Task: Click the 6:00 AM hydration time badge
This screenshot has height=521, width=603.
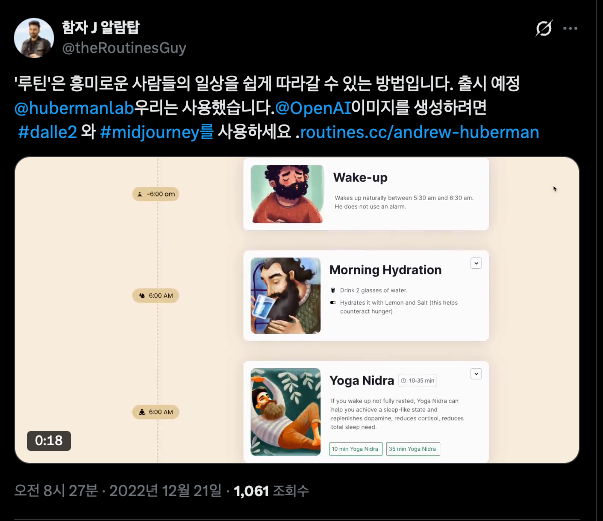Action: point(157,295)
